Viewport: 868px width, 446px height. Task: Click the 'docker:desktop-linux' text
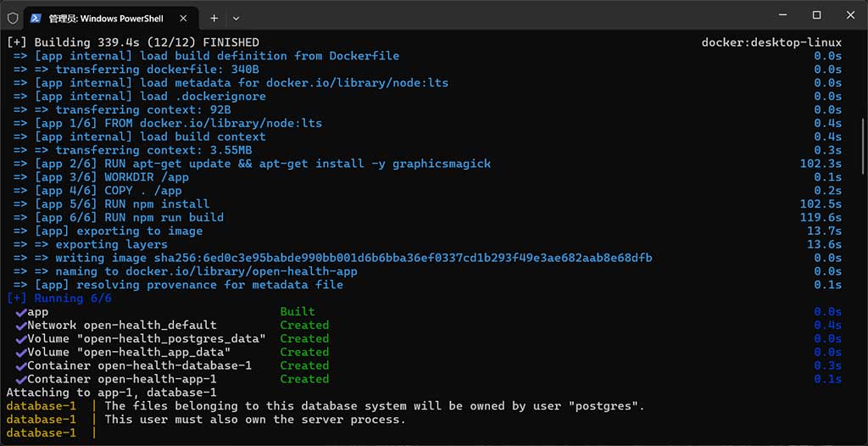[771, 42]
